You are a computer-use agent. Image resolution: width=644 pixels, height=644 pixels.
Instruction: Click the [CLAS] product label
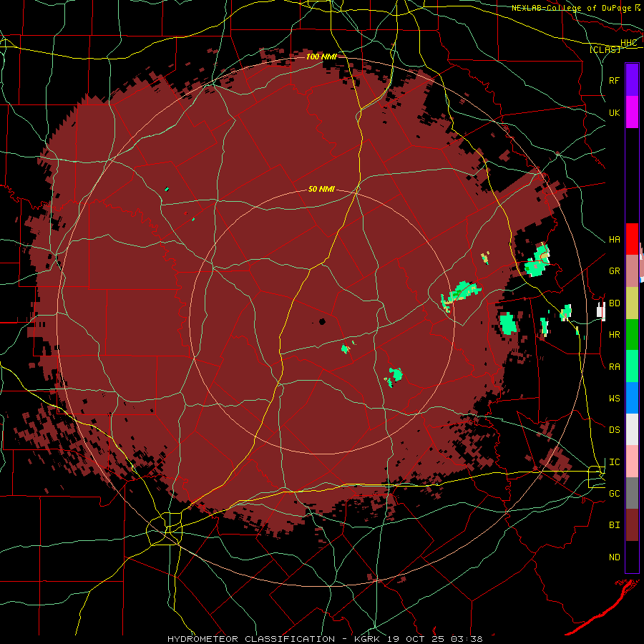coord(605,49)
